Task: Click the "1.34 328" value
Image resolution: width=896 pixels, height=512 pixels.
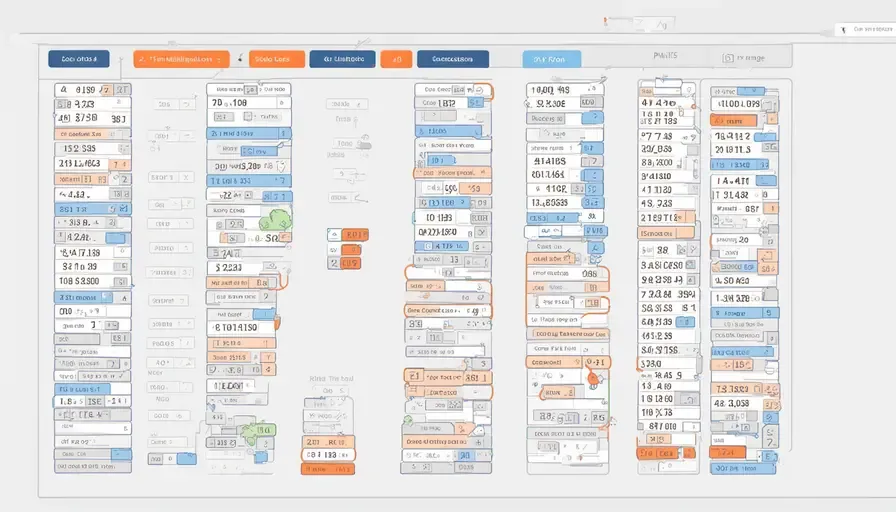Action: pyautogui.click(x=733, y=298)
